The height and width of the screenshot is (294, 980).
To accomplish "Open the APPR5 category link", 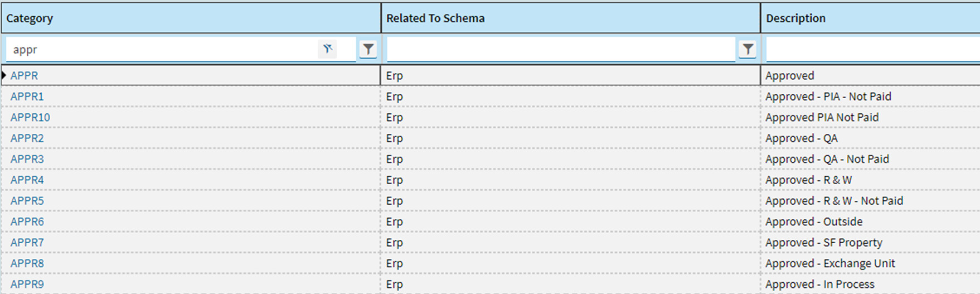I will (x=27, y=201).
